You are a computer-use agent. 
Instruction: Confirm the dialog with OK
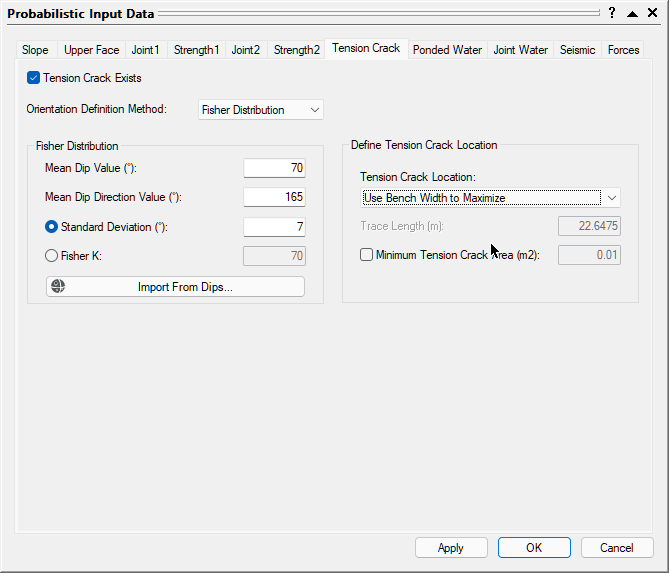click(534, 548)
